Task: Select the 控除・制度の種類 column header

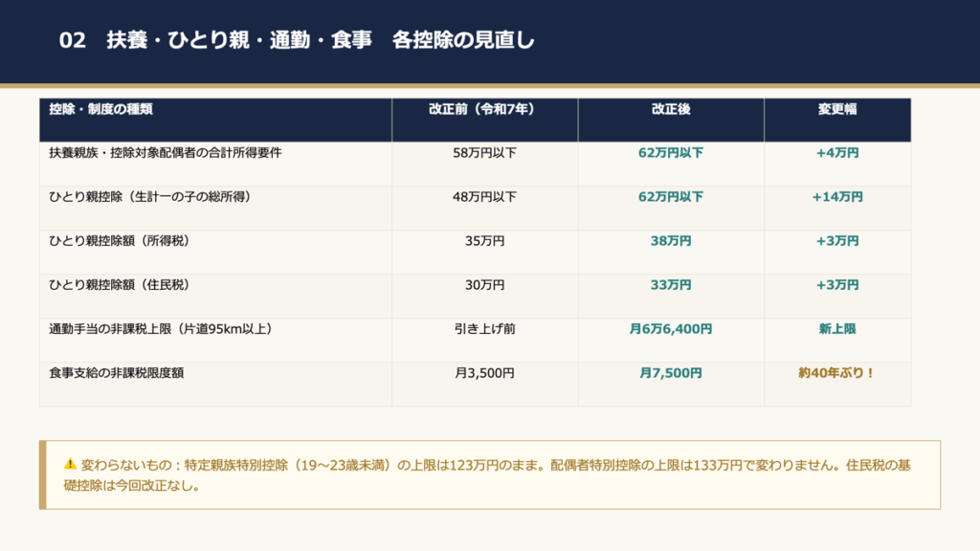Action: click(101, 109)
